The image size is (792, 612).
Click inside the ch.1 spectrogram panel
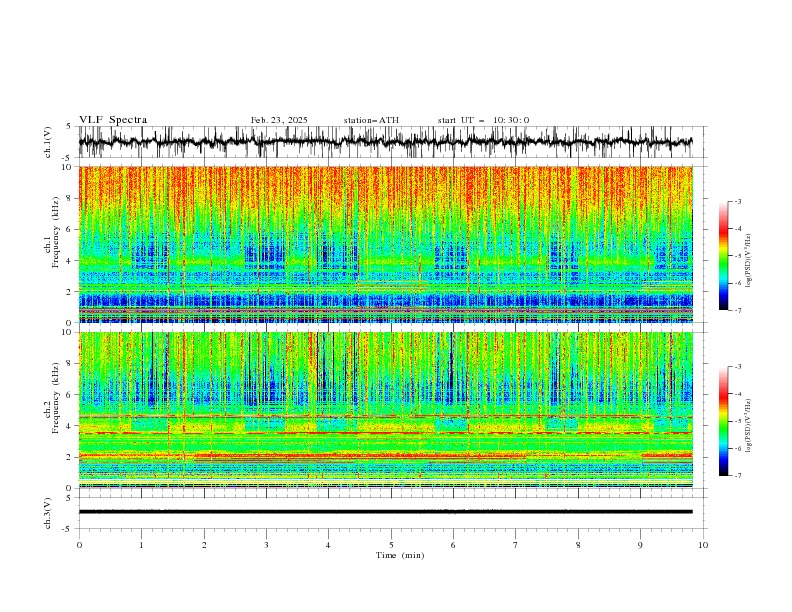point(385,244)
